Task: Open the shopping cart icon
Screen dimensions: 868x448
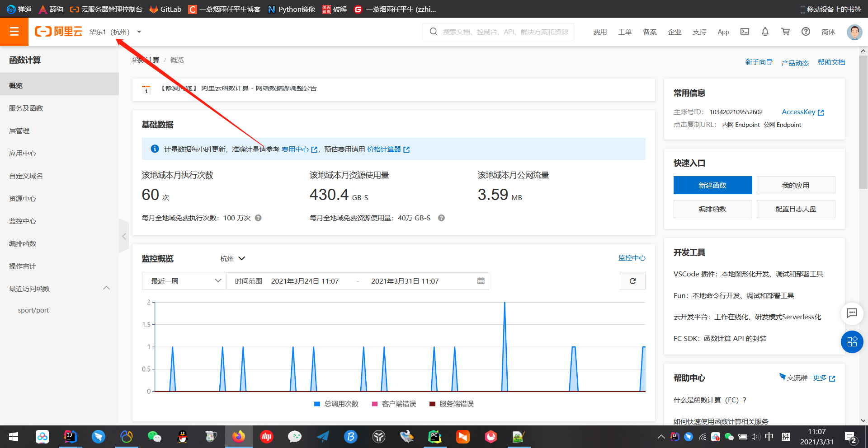Action: coord(785,32)
